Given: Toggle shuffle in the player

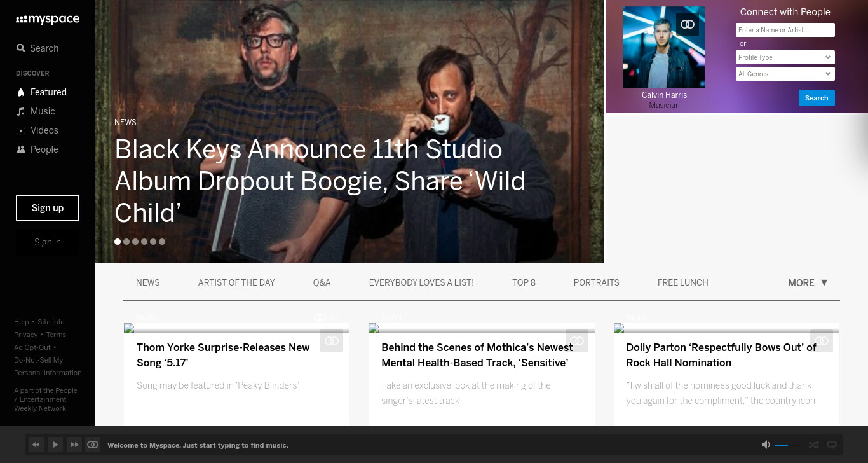Looking at the screenshot, I should 813,445.
